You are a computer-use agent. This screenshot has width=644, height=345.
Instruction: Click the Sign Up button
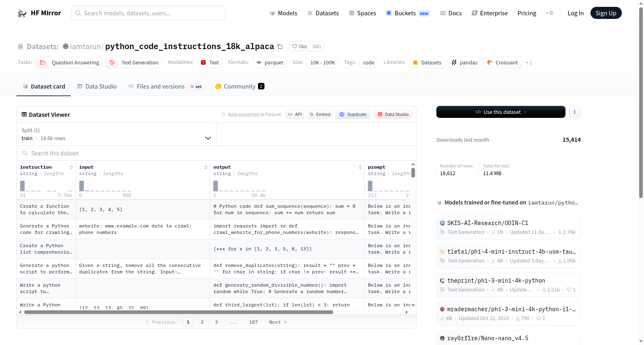pyautogui.click(x=606, y=13)
